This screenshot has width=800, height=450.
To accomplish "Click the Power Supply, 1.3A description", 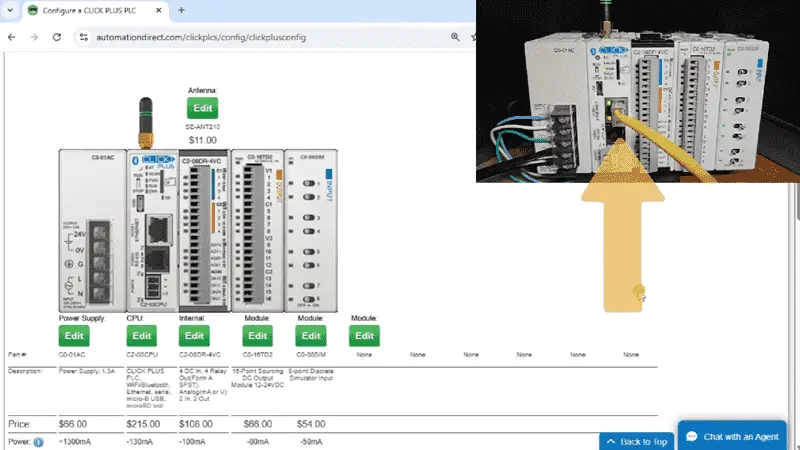I will (x=87, y=371).
